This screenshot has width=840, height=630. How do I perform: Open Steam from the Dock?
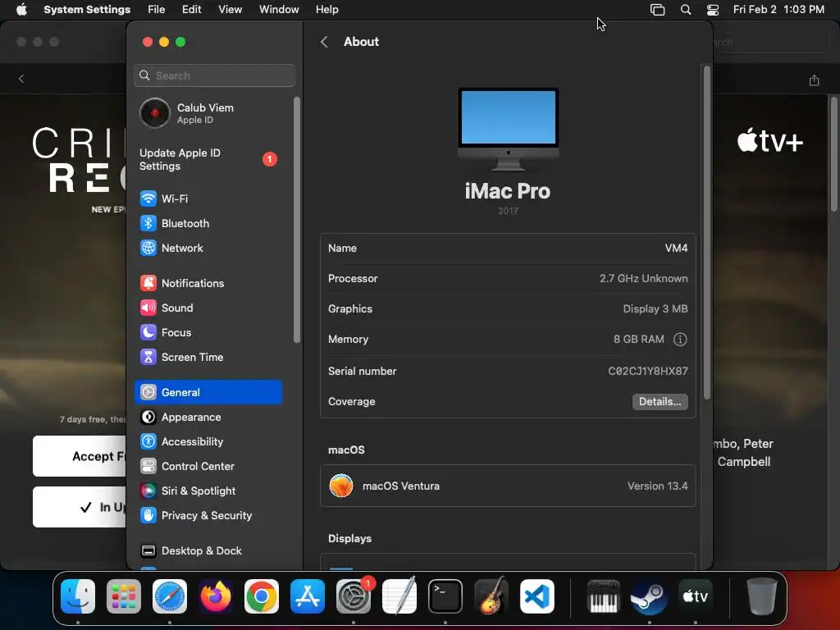650,597
